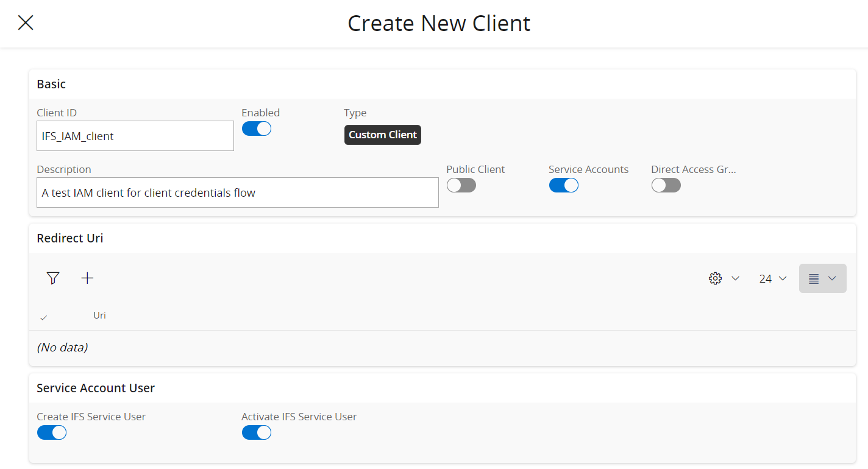This screenshot has width=868, height=469.
Task: Click the checkmark column header to select rows
Action: pos(43,316)
